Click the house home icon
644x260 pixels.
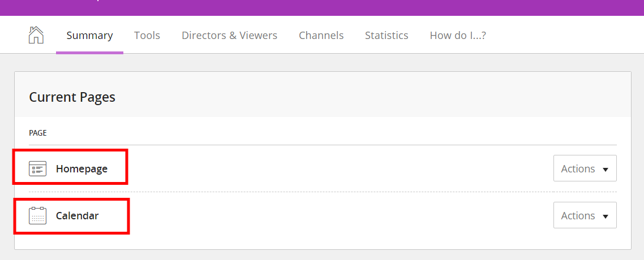[x=36, y=35]
